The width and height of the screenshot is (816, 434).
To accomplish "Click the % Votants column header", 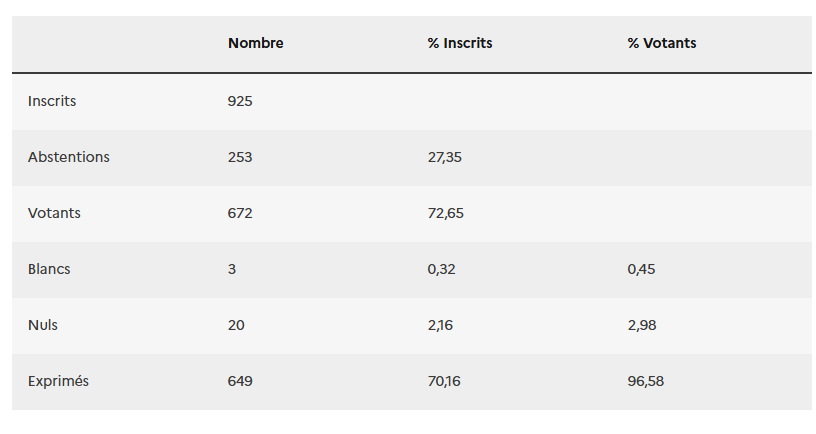I will click(662, 43).
